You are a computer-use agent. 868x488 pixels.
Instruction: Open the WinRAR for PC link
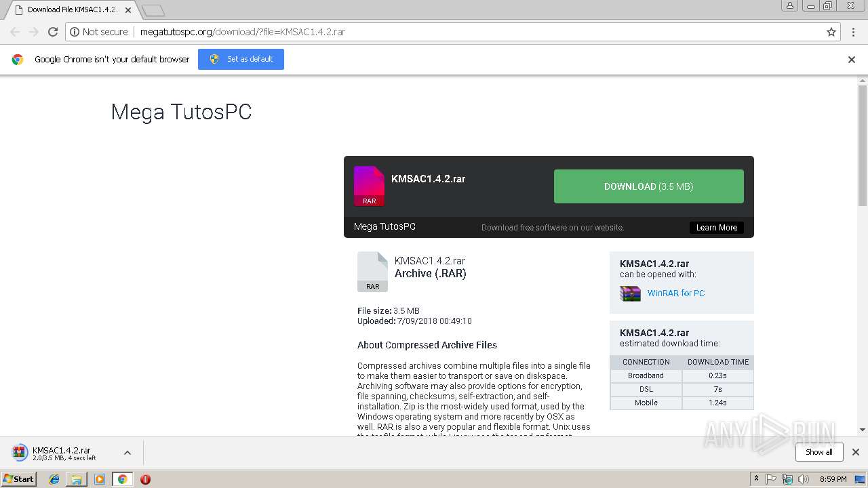pyautogui.click(x=676, y=293)
